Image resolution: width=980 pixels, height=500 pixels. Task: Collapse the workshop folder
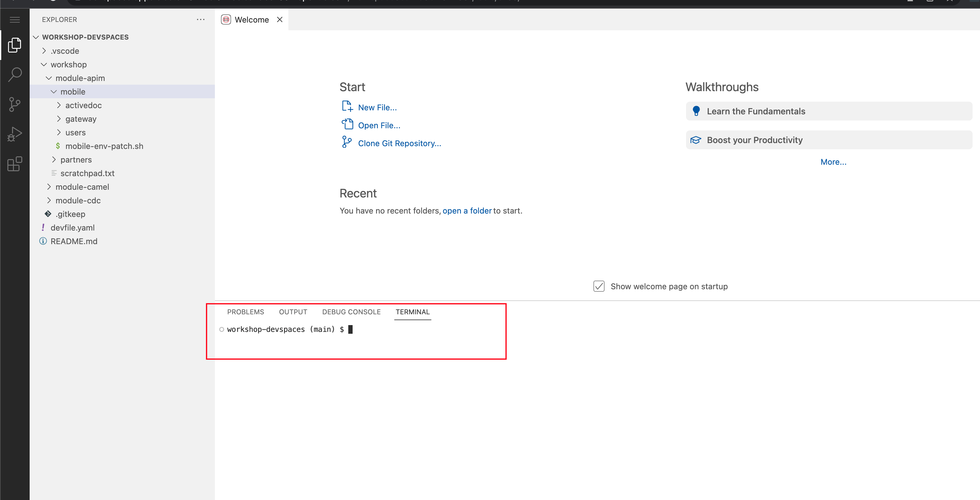point(44,64)
